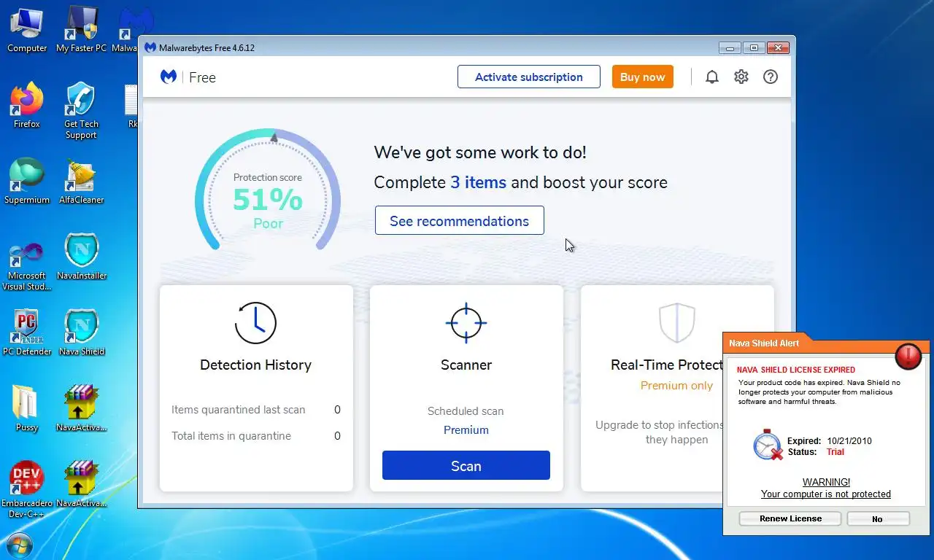Click Items quarantined last scan row
This screenshot has width=934, height=560.
click(x=256, y=410)
